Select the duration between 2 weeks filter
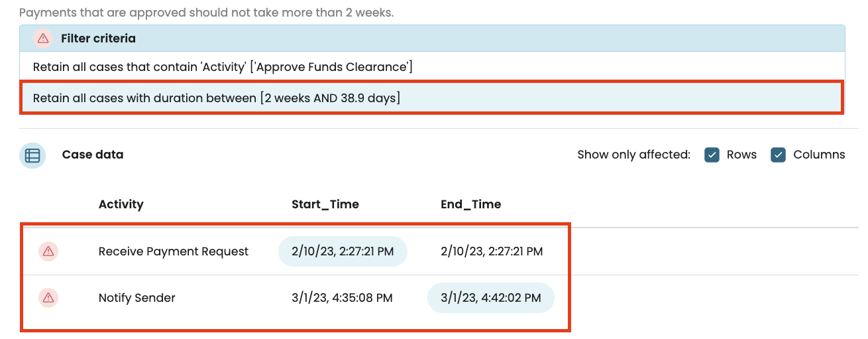Image resolution: width=868 pixels, height=339 pixels. pos(432,98)
